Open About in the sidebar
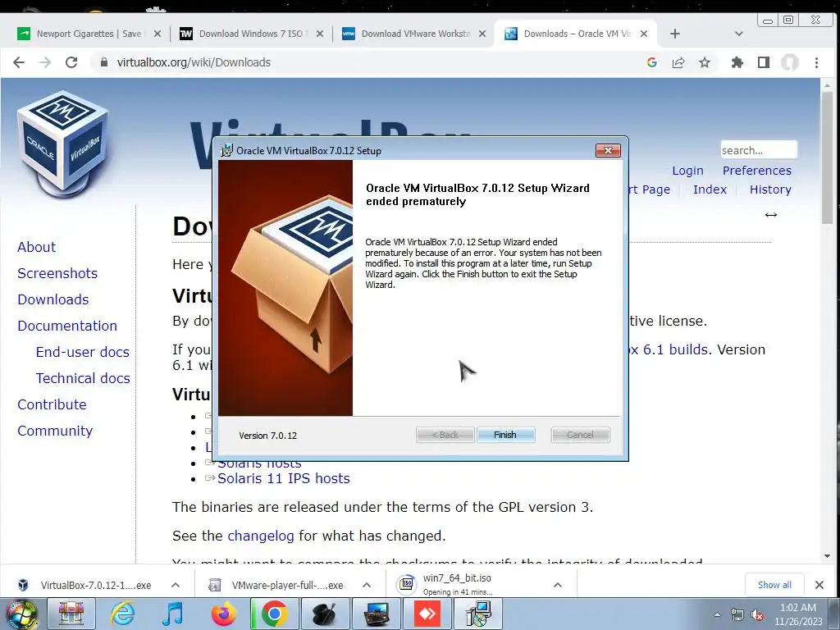840x630 pixels. (x=36, y=247)
